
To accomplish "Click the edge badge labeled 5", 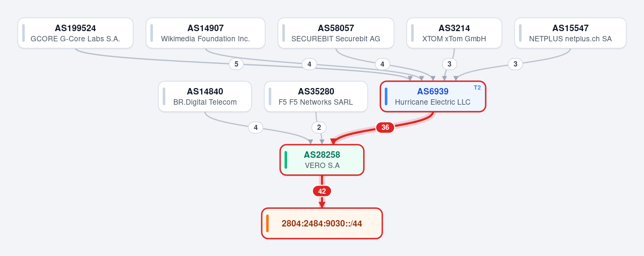I will [236, 64].
